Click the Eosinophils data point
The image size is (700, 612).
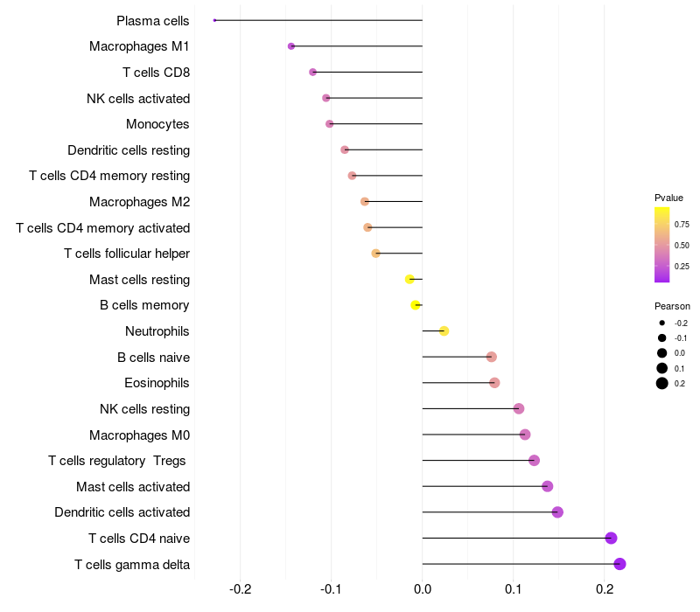pos(494,383)
